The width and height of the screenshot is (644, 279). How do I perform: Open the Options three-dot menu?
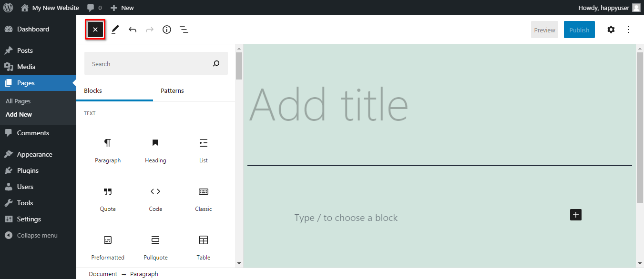[x=628, y=30]
